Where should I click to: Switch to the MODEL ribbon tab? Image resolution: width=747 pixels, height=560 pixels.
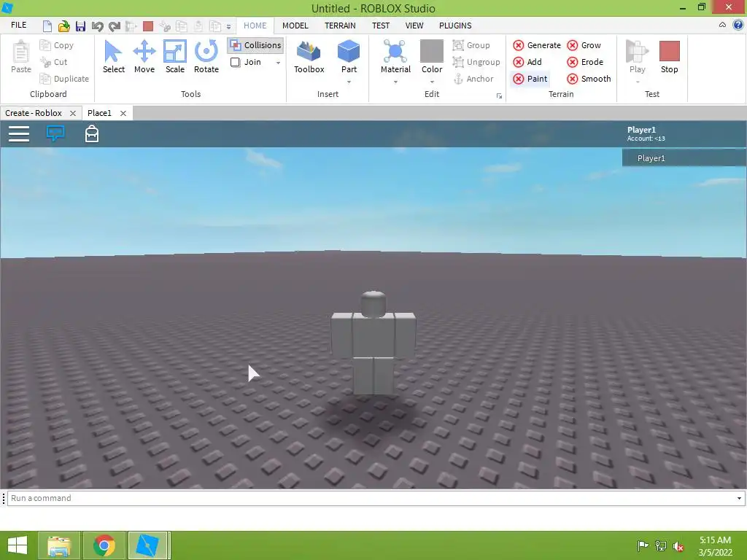pos(295,26)
